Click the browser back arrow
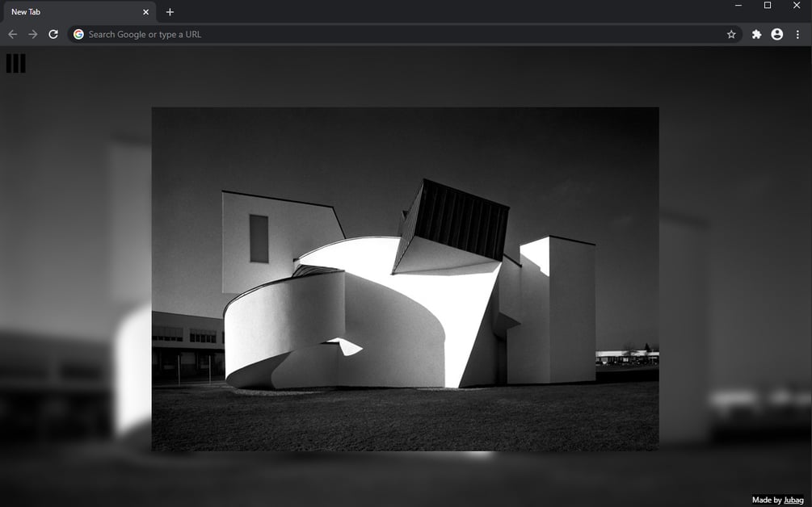 [x=12, y=34]
